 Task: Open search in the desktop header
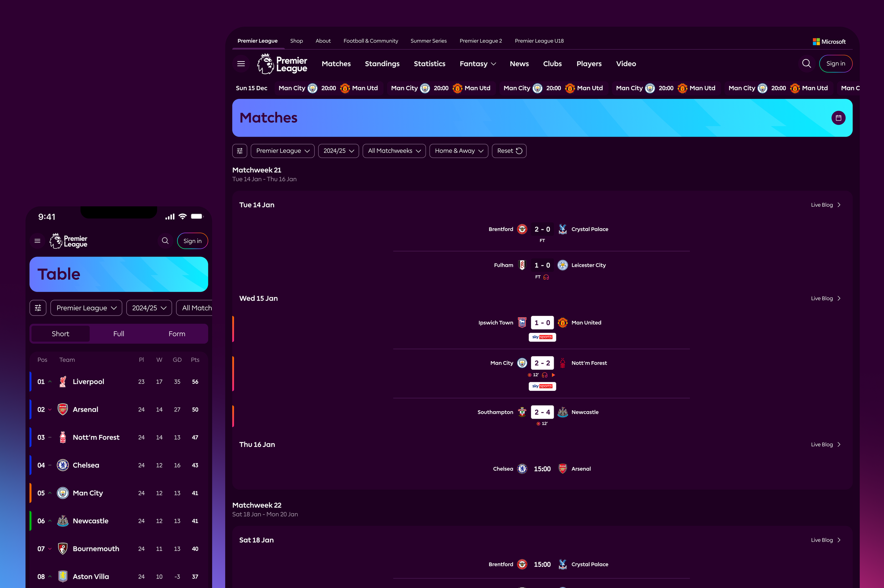(806, 64)
